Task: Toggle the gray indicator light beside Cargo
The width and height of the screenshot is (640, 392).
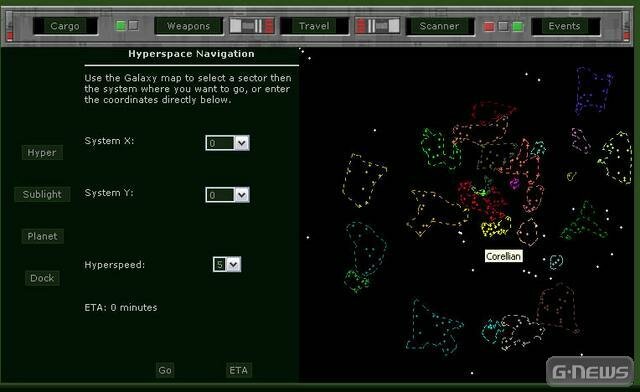Action: tap(133, 25)
